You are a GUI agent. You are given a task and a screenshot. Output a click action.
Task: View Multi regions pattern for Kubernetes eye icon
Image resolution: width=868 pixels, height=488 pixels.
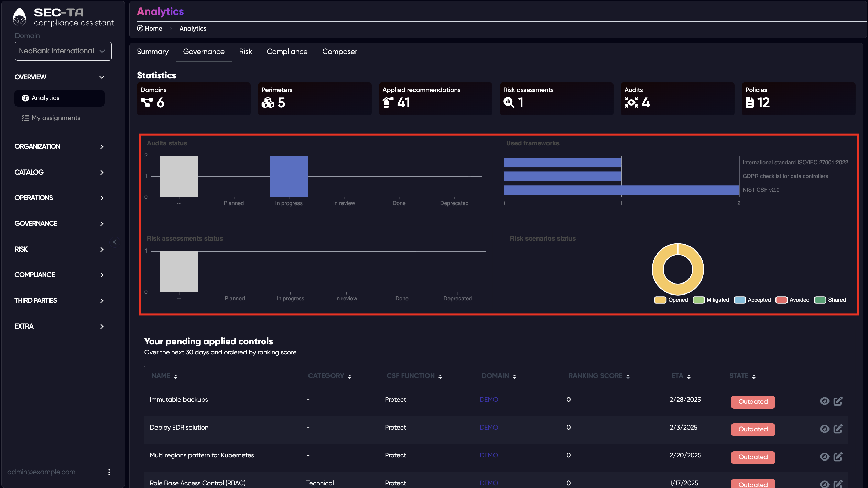pos(824,457)
